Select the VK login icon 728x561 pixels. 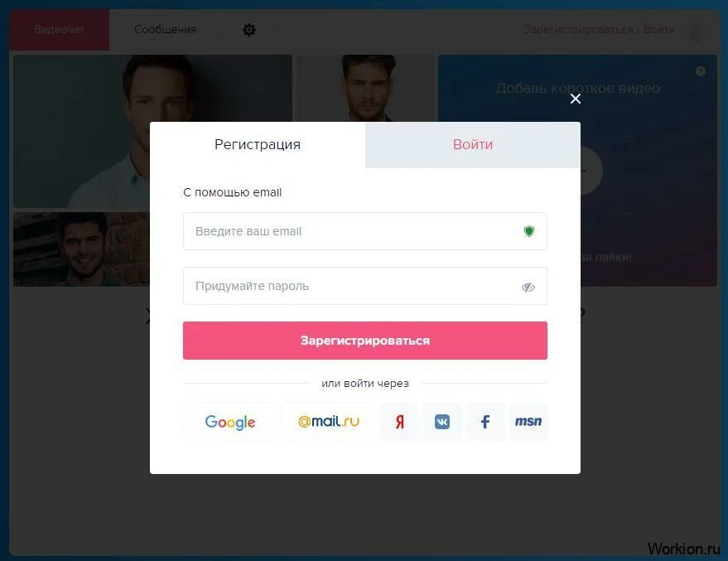pyautogui.click(x=442, y=422)
